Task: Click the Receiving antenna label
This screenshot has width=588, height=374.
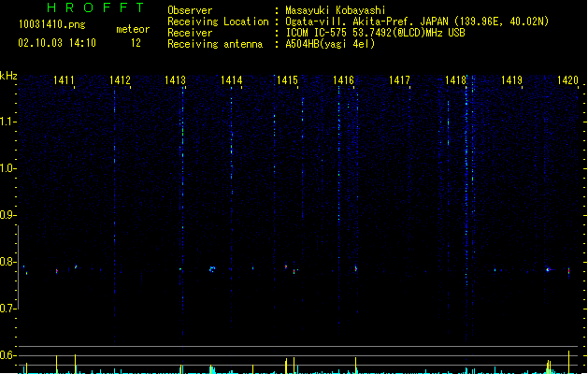Action: (x=215, y=44)
